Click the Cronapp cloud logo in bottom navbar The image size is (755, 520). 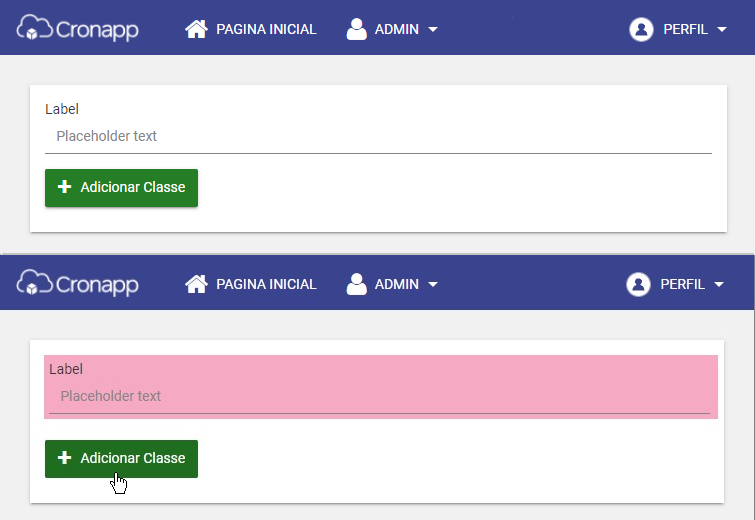(x=78, y=283)
